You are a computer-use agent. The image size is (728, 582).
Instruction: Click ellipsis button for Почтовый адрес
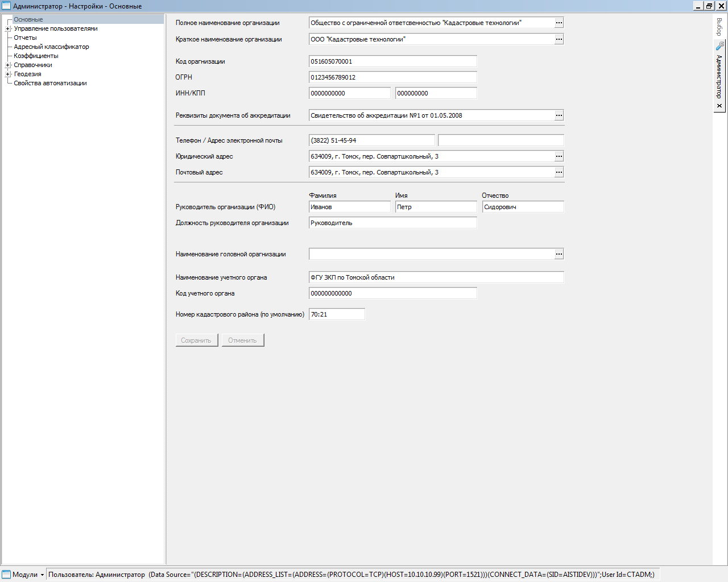pos(559,172)
